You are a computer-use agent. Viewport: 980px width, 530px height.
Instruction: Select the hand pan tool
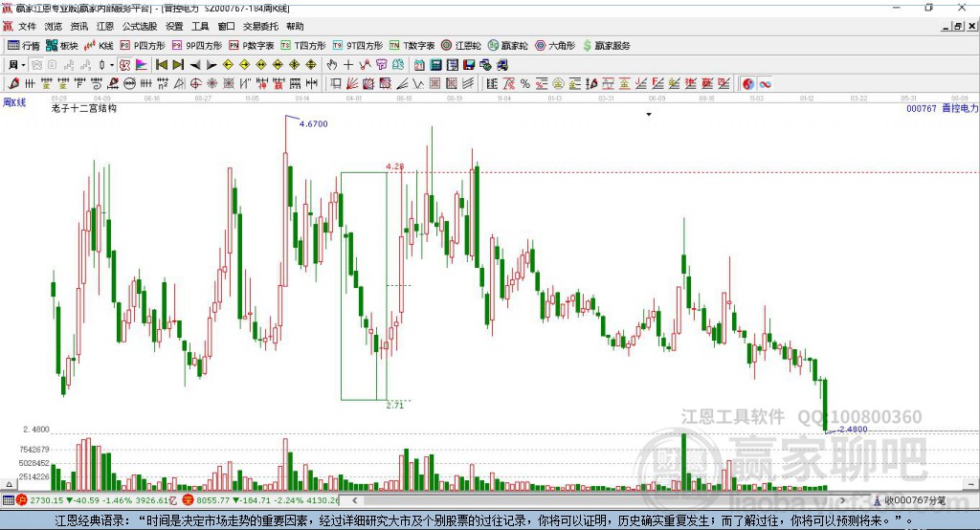(x=332, y=65)
